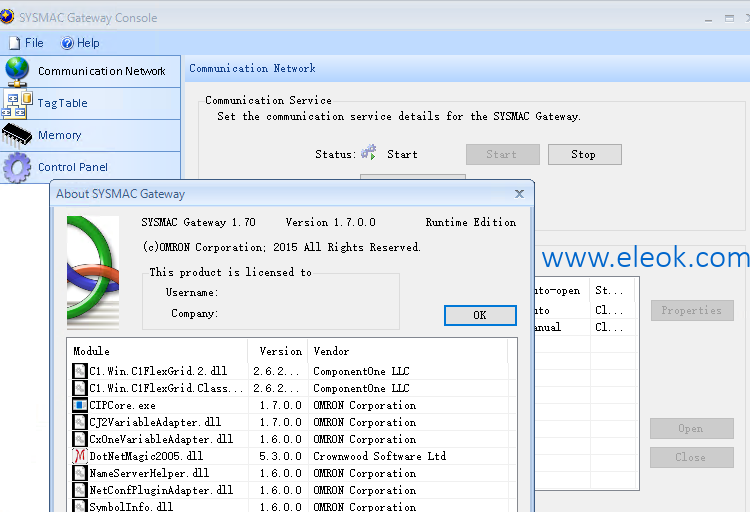Click the Vendor column header

click(x=408, y=351)
